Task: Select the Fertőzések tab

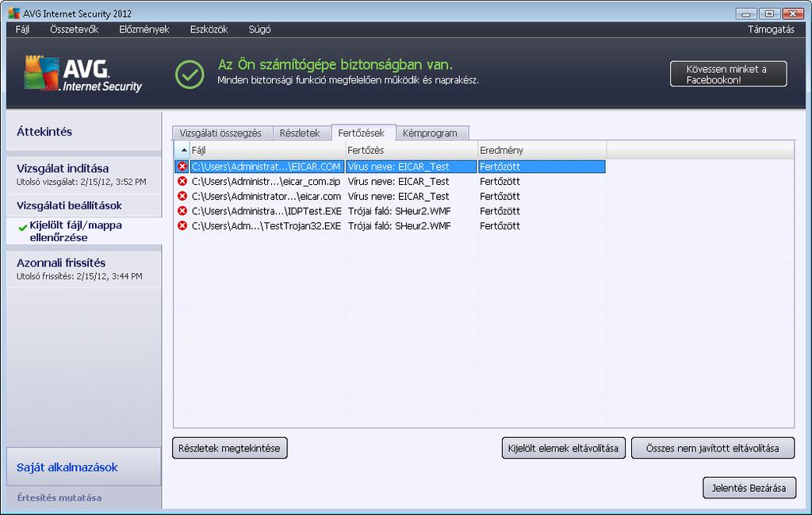Action: 362,133
